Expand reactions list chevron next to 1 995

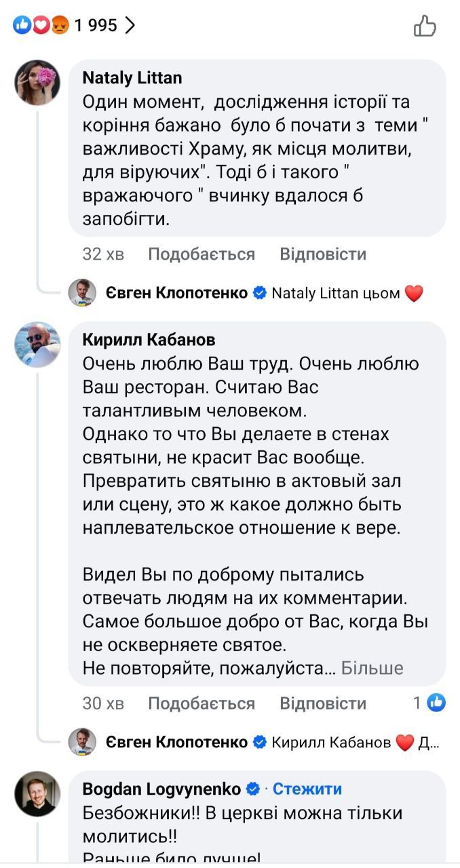pyautogui.click(x=130, y=26)
